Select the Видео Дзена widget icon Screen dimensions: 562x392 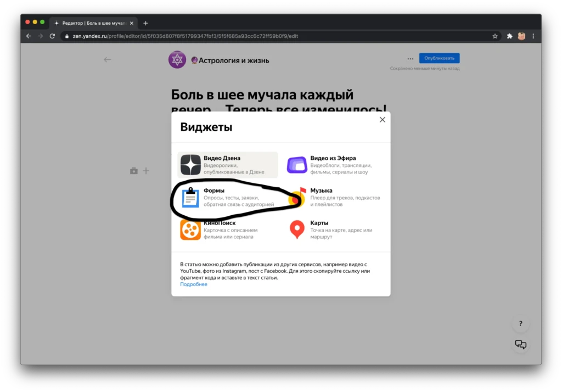point(190,165)
